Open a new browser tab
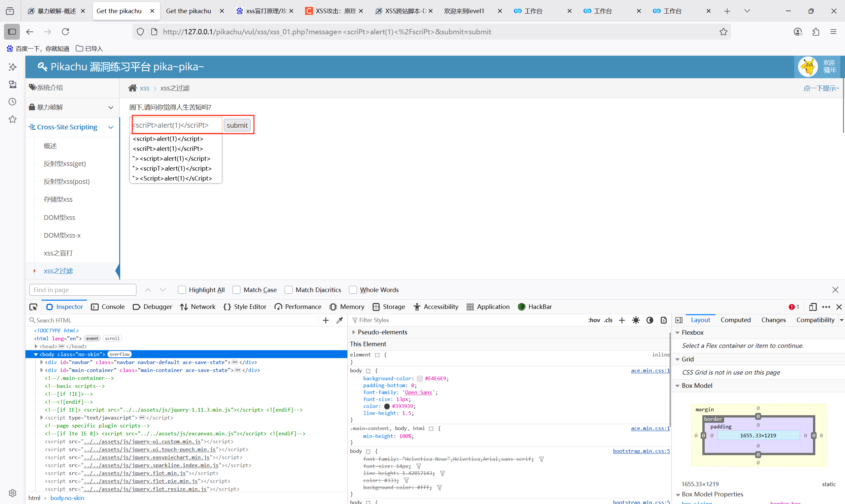 [727, 11]
